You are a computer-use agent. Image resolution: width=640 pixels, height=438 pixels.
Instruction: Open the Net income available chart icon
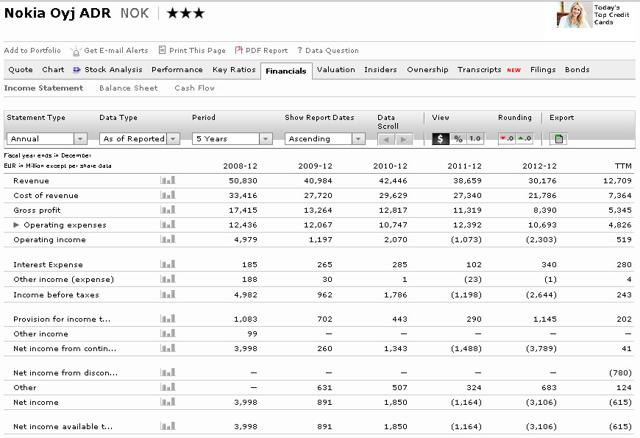(168, 426)
